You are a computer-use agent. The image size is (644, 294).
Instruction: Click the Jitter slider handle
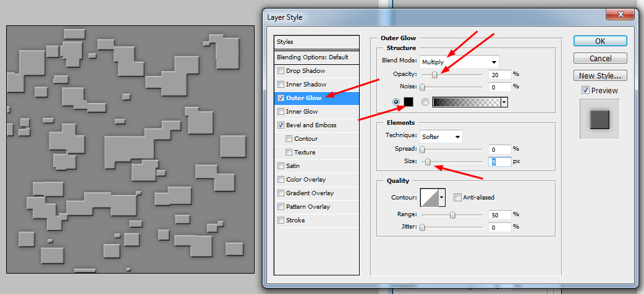click(x=422, y=227)
